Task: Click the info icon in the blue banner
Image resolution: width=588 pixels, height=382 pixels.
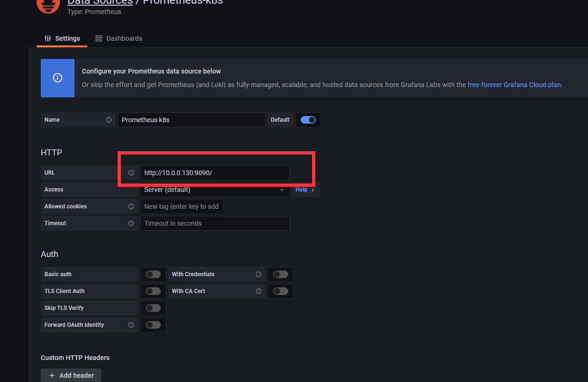Action: tap(58, 78)
